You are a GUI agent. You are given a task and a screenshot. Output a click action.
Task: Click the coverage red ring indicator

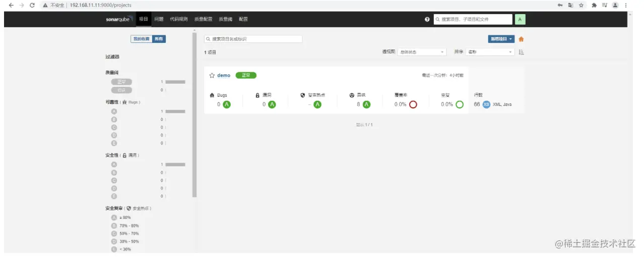[413, 104]
